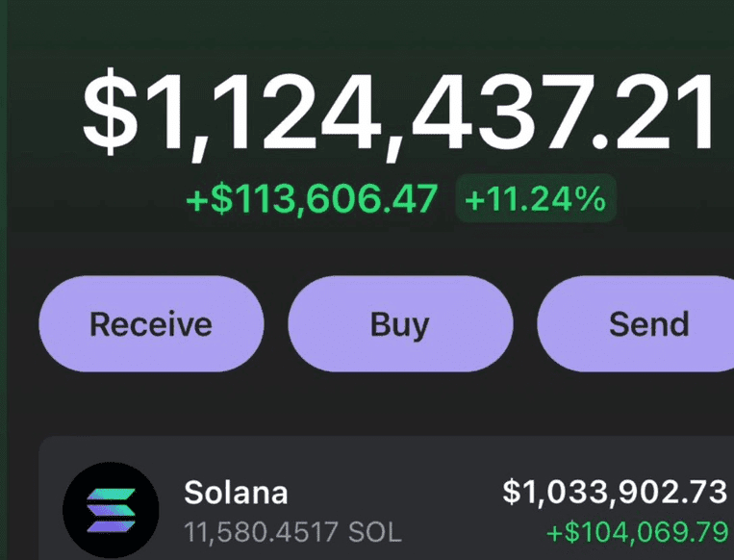Click the 11,580.4517 SOL holdings text
Image resolution: width=734 pixels, height=560 pixels.
292,532
